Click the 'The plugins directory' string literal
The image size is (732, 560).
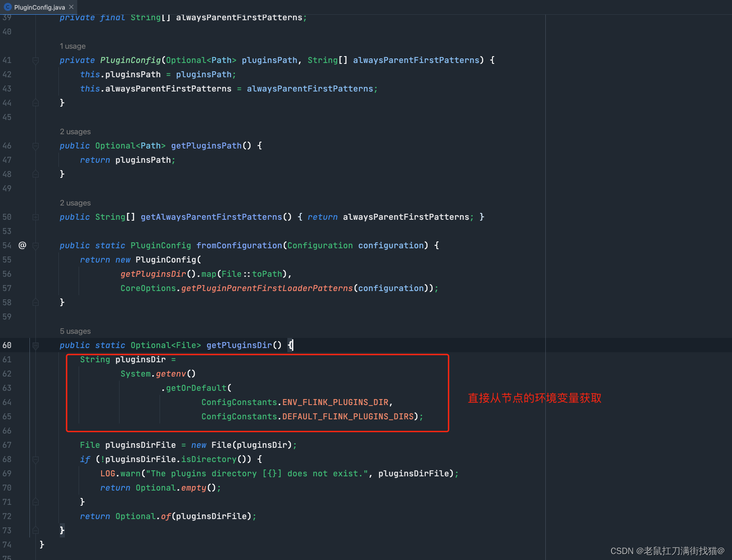[x=257, y=474]
